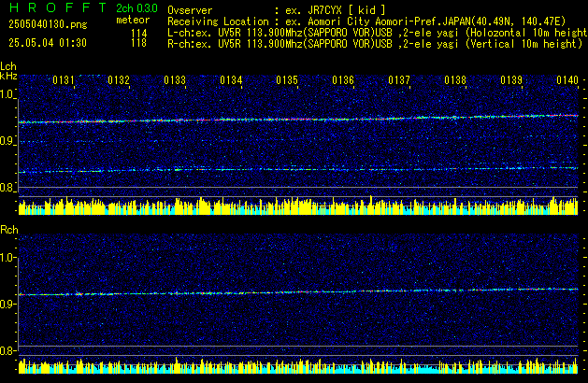Select the 0132 time marker
This screenshot has width=588, height=383.
click(x=119, y=80)
